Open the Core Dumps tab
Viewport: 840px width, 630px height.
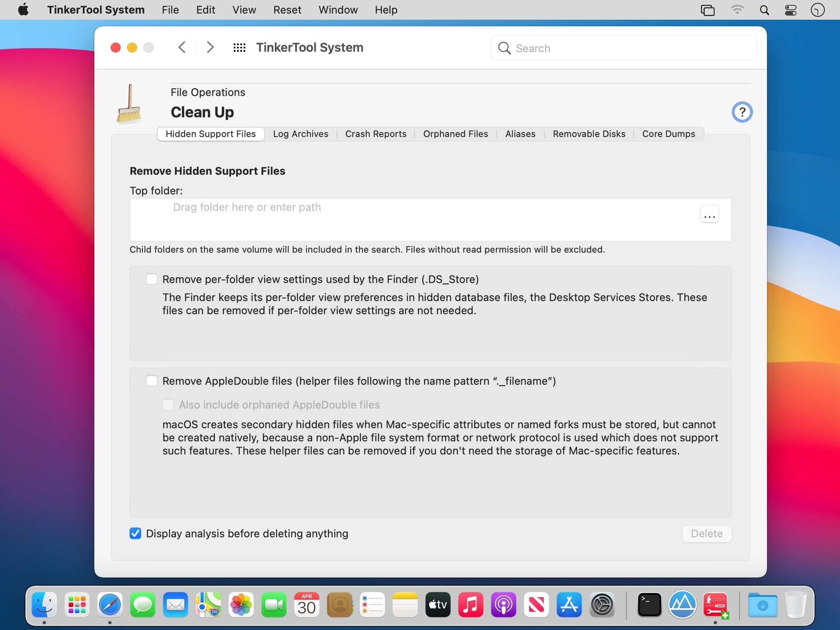coord(669,134)
